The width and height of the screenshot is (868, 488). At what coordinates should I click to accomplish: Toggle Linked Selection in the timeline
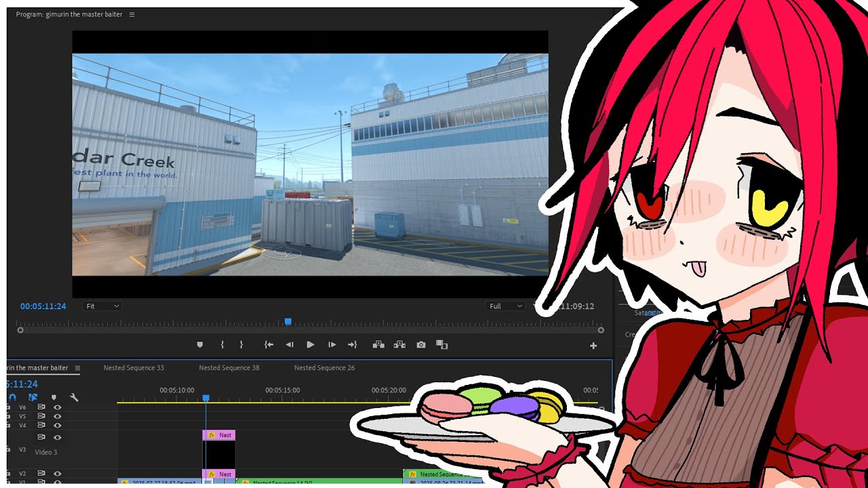click(x=33, y=397)
